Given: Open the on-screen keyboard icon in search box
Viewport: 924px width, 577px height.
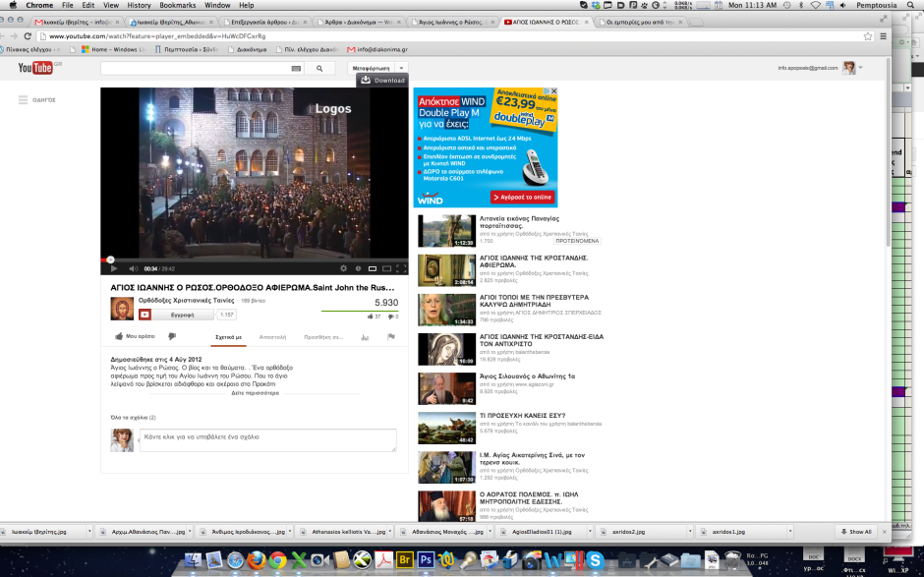Looking at the screenshot, I should click(296, 69).
